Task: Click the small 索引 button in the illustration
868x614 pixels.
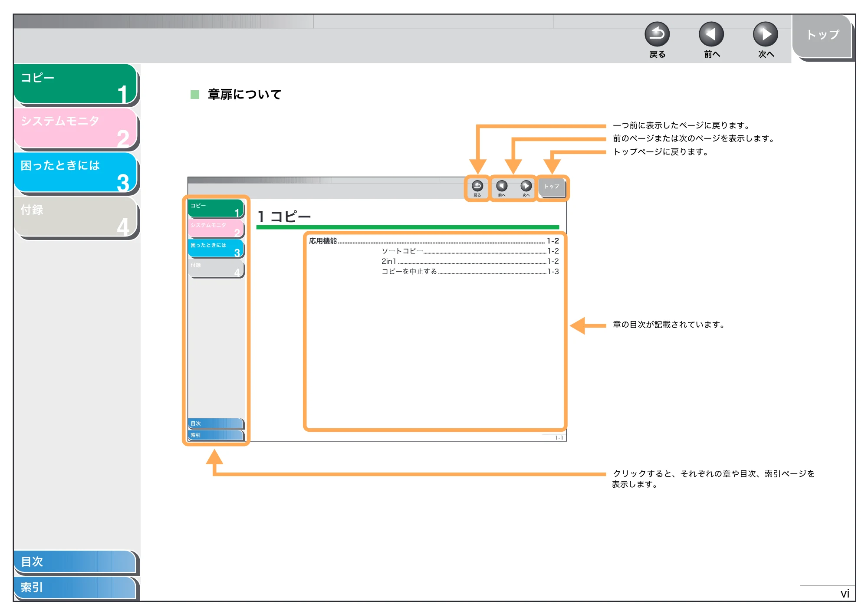Action: click(216, 435)
